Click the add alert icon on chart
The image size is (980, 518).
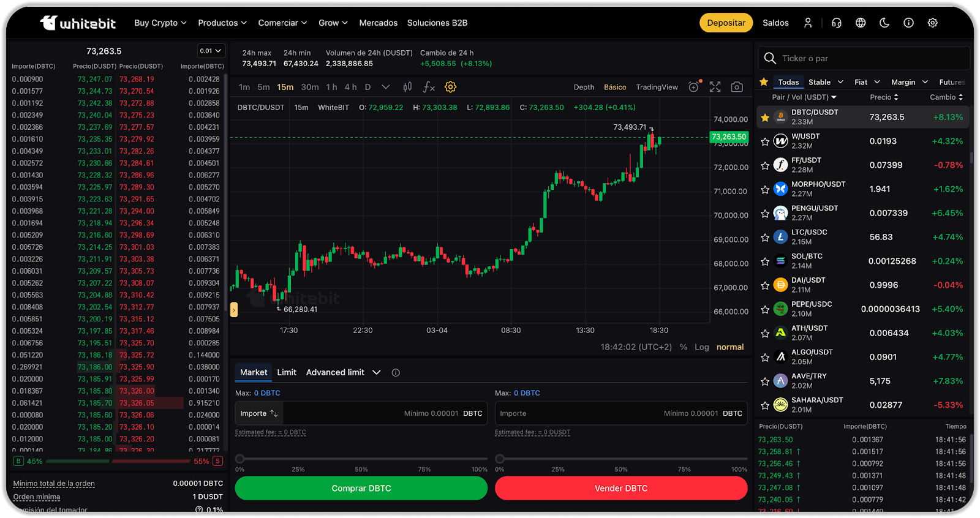(693, 87)
